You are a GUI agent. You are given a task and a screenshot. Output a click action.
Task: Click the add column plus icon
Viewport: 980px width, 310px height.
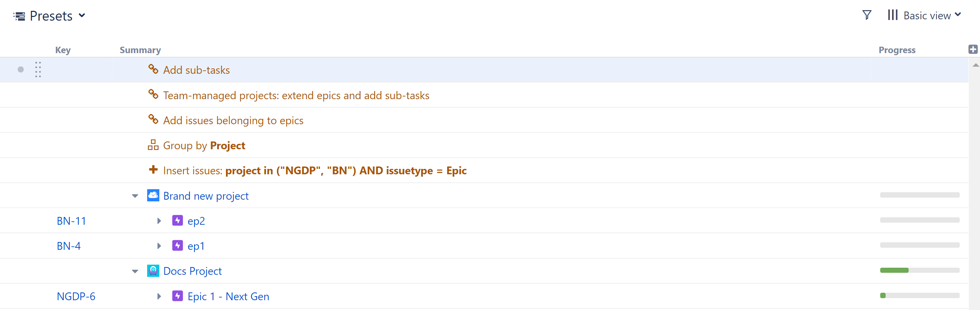(x=973, y=49)
